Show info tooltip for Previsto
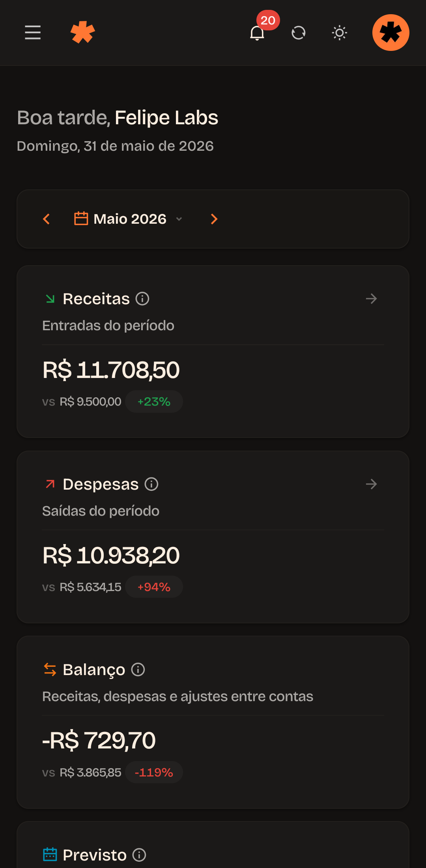The image size is (426, 868). 139,855
